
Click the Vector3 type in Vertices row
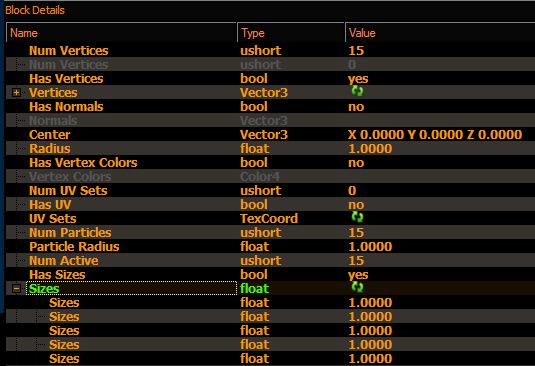pyautogui.click(x=264, y=92)
